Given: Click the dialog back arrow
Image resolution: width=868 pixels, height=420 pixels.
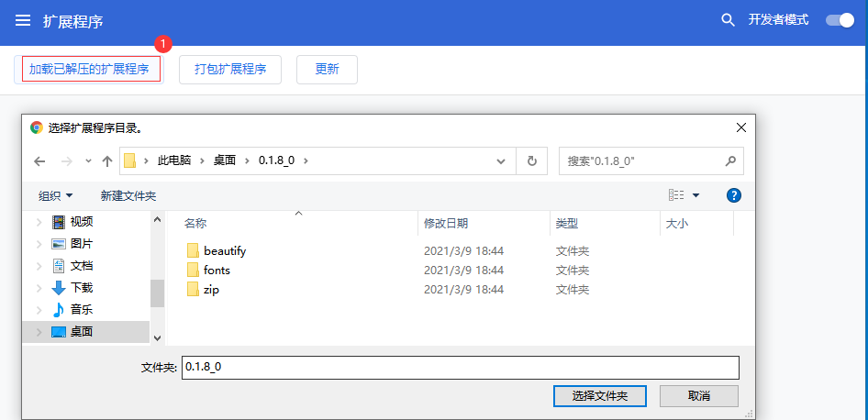Looking at the screenshot, I should [x=39, y=161].
